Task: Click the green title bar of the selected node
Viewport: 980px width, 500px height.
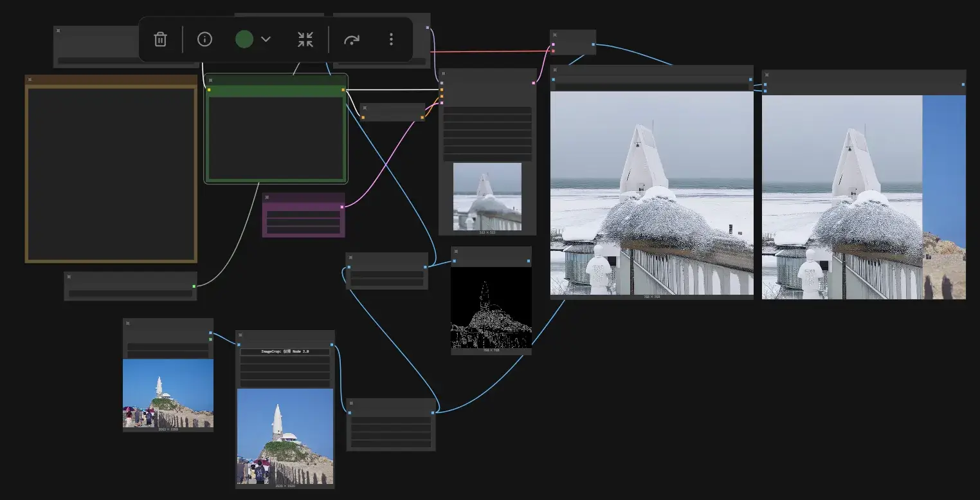Action: tap(276, 81)
